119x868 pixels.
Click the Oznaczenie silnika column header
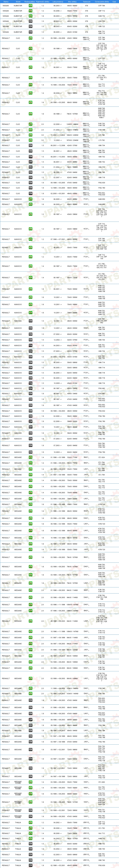coord(101,1)
